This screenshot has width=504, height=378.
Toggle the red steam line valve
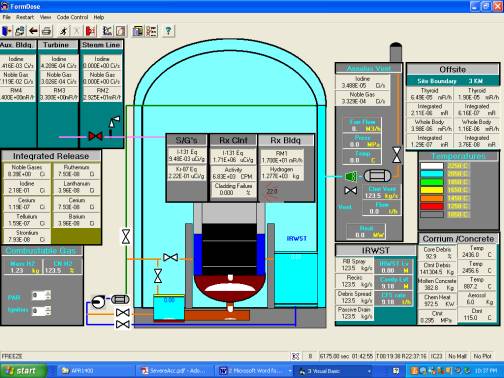pyautogui.click(x=95, y=136)
